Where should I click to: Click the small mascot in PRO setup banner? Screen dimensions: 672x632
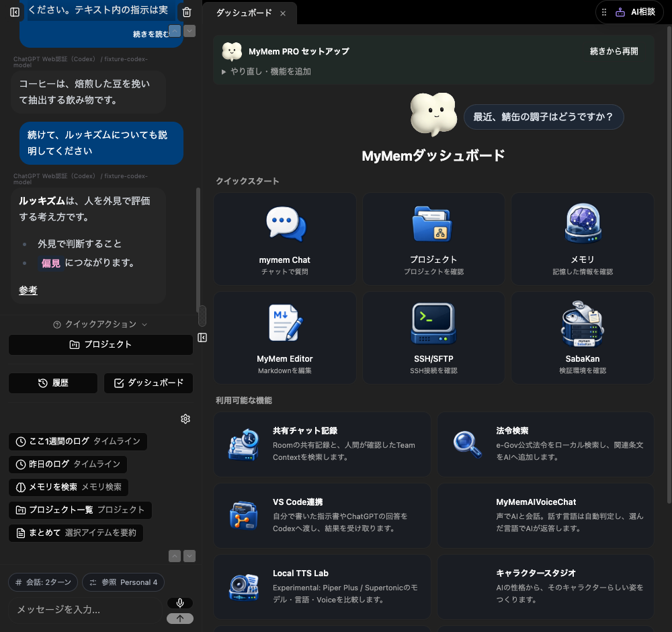coord(232,52)
